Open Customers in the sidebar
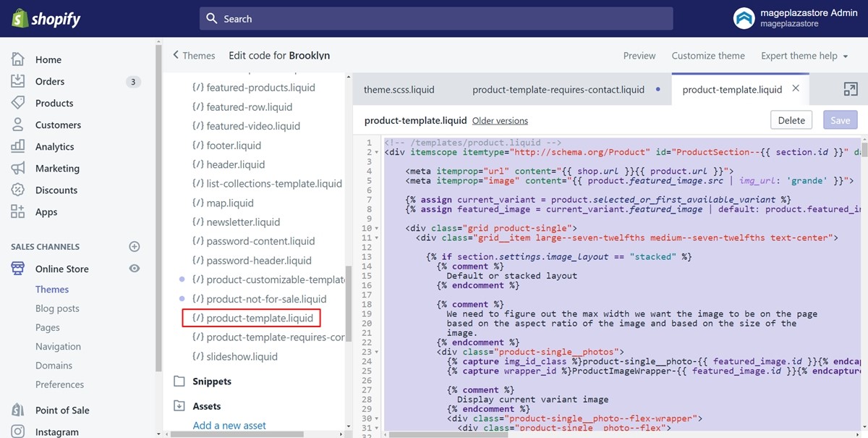The width and height of the screenshot is (868, 438). (x=58, y=125)
